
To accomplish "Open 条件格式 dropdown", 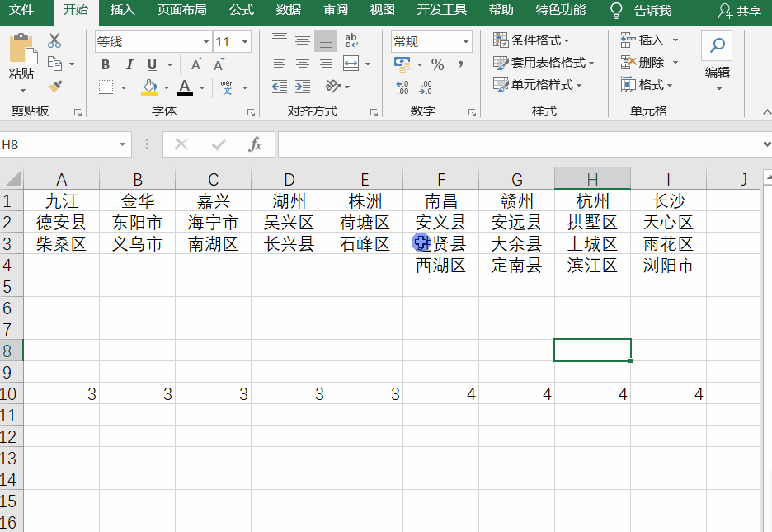I will coord(531,40).
